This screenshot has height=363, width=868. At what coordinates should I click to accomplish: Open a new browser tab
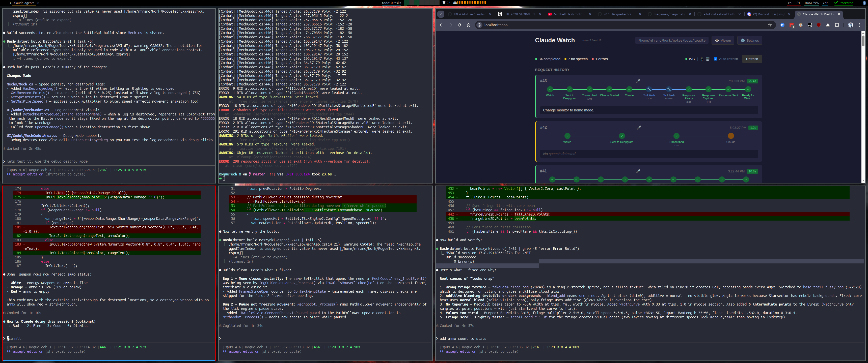click(x=848, y=14)
